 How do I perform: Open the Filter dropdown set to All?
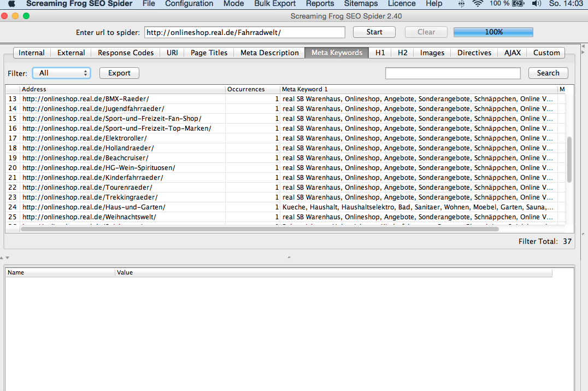pyautogui.click(x=62, y=73)
